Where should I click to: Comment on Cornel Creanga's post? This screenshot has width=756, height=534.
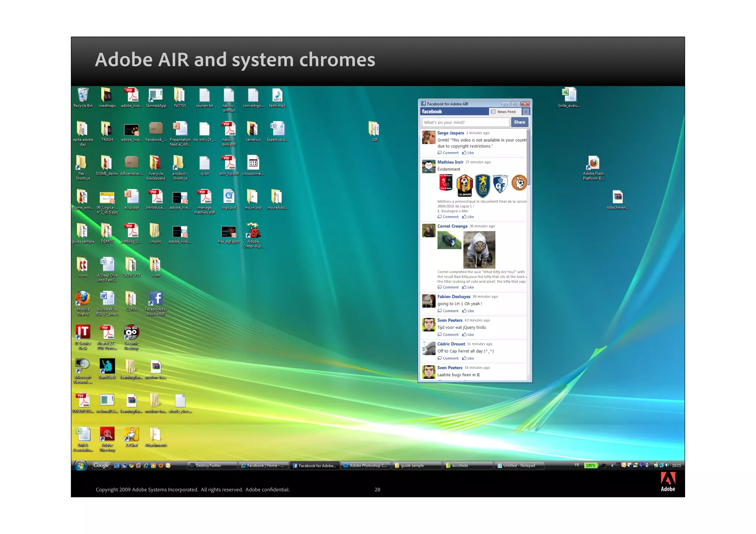click(x=448, y=287)
